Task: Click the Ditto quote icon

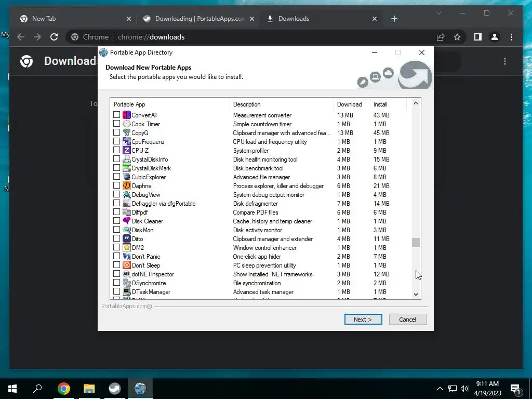Action: [127, 238]
